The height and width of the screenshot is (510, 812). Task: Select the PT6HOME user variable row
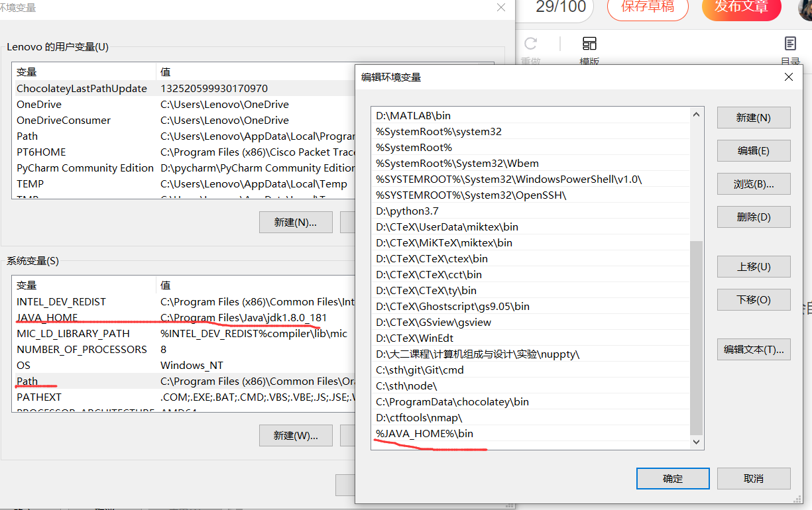click(184, 152)
